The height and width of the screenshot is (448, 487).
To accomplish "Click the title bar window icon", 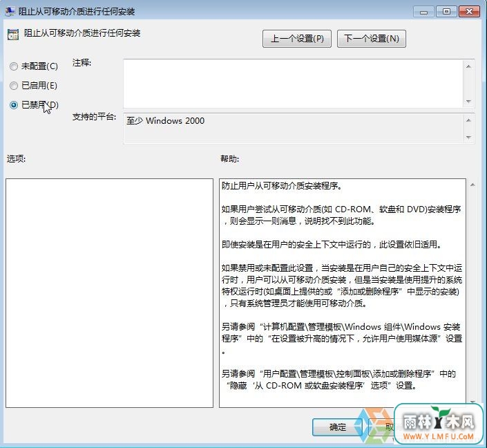I will 10,11.
